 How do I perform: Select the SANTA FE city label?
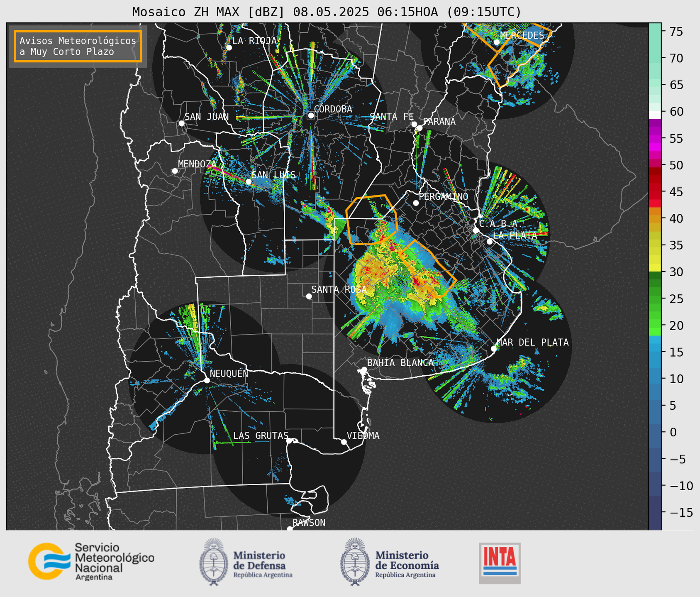(392, 117)
